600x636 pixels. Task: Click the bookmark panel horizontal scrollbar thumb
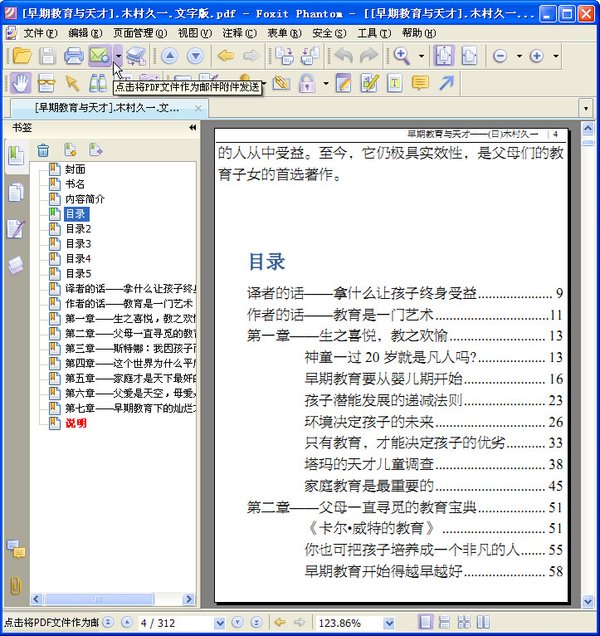point(99,599)
